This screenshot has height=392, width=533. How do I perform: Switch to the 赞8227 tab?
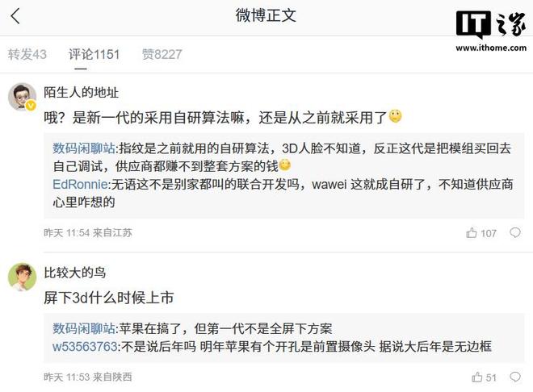click(162, 54)
